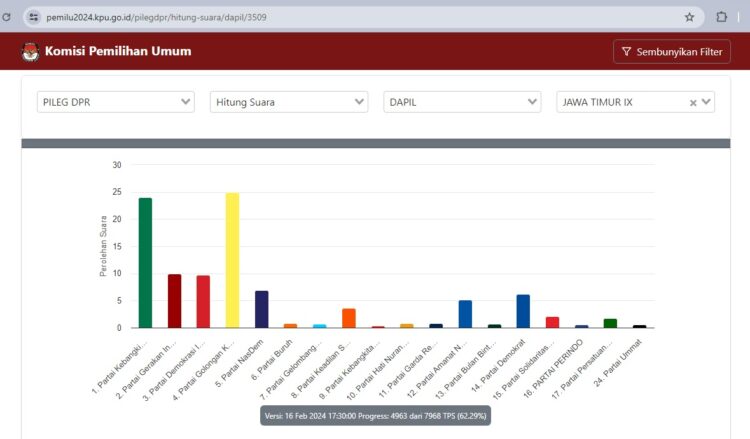Click Sembunyikan Filter button
The height and width of the screenshot is (439, 750).
click(x=671, y=52)
